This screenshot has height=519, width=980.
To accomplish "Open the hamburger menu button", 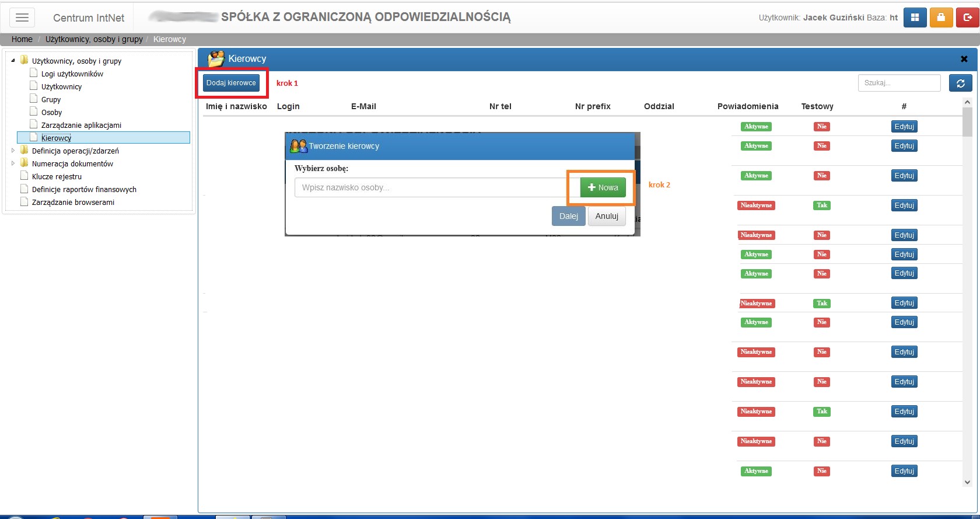I will coord(22,18).
